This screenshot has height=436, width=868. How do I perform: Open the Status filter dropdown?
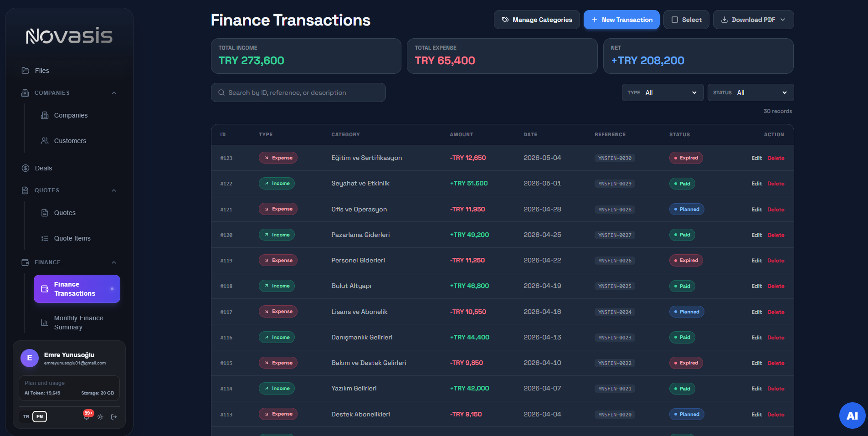(750, 92)
